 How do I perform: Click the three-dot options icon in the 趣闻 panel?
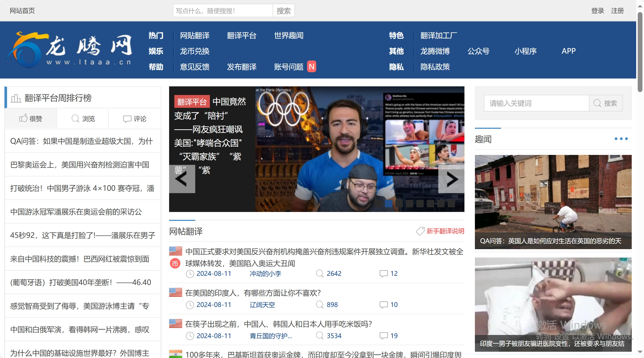click(621, 139)
